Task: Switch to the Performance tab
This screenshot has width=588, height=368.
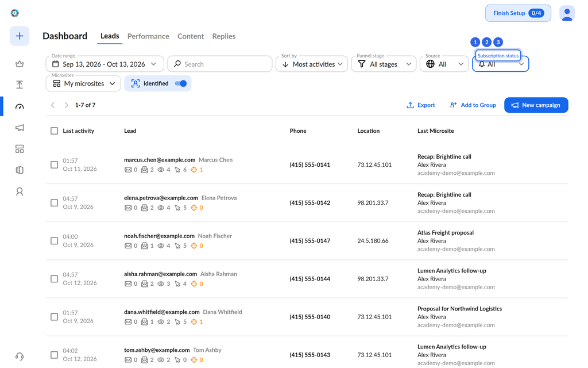Action: coord(148,36)
